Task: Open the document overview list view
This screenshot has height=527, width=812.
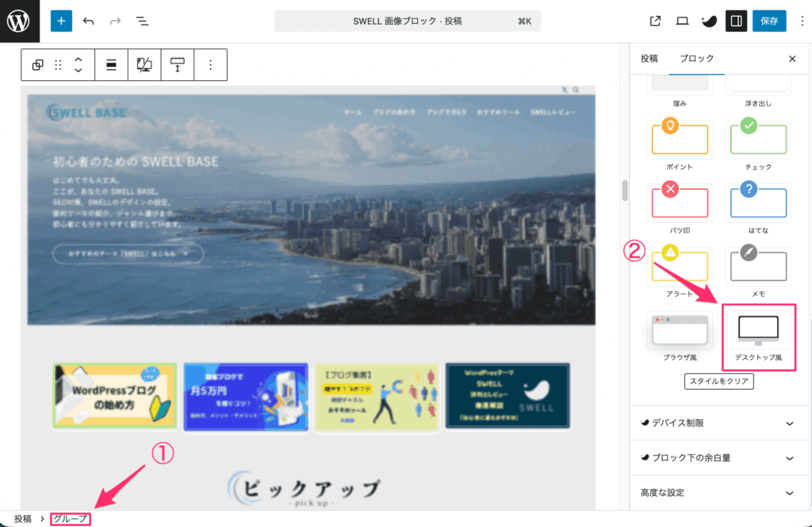Action: pos(142,21)
